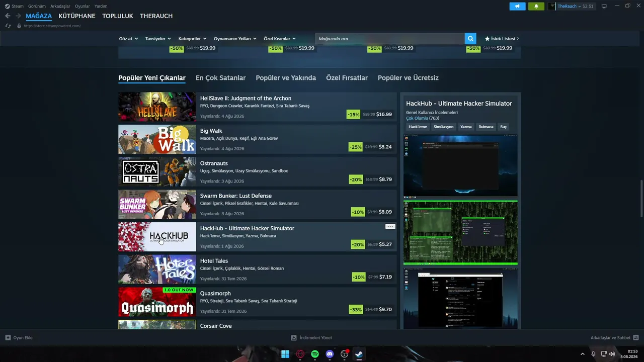
Task: Click the Popüler Yeni Çıkanlar tab
Action: [x=152, y=78]
